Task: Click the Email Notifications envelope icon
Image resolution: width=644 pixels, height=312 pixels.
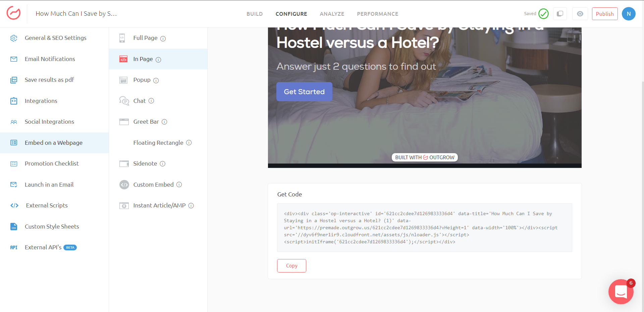Action: (14, 59)
